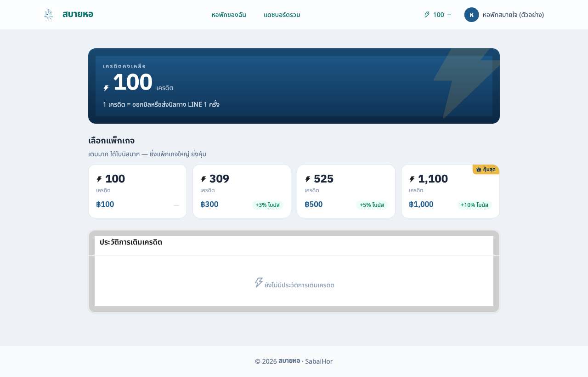
Task: Click the สบายหอ brand name link
Action: click(78, 15)
